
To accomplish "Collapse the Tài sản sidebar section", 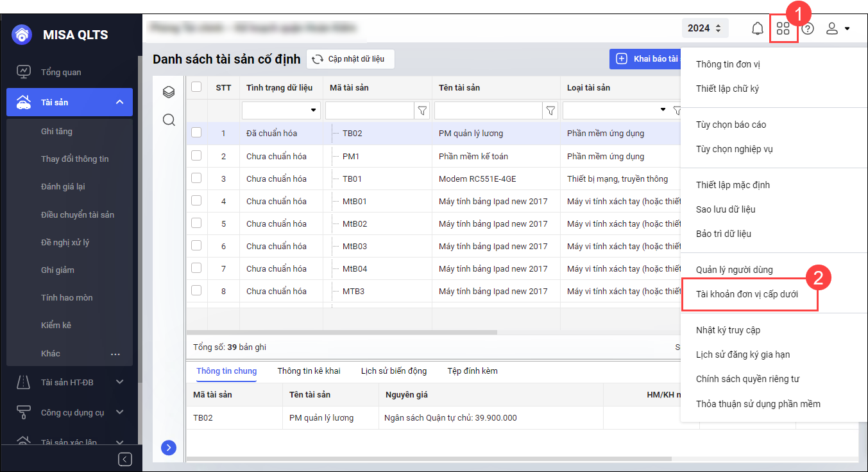I will [x=120, y=102].
